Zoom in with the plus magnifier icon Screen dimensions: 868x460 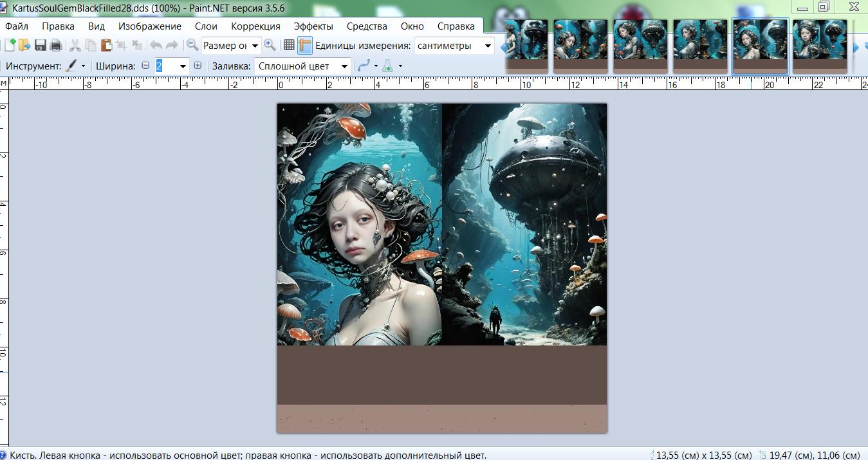270,45
